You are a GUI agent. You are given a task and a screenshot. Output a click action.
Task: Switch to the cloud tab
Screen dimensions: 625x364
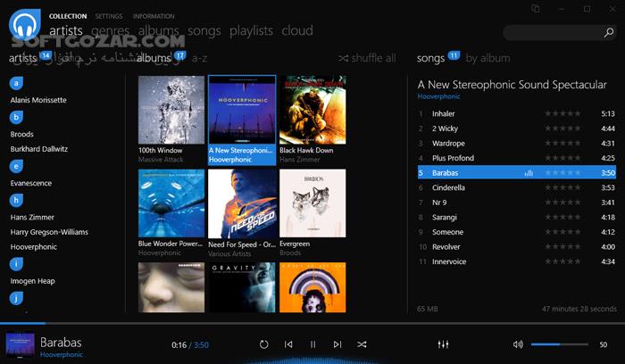tap(297, 30)
